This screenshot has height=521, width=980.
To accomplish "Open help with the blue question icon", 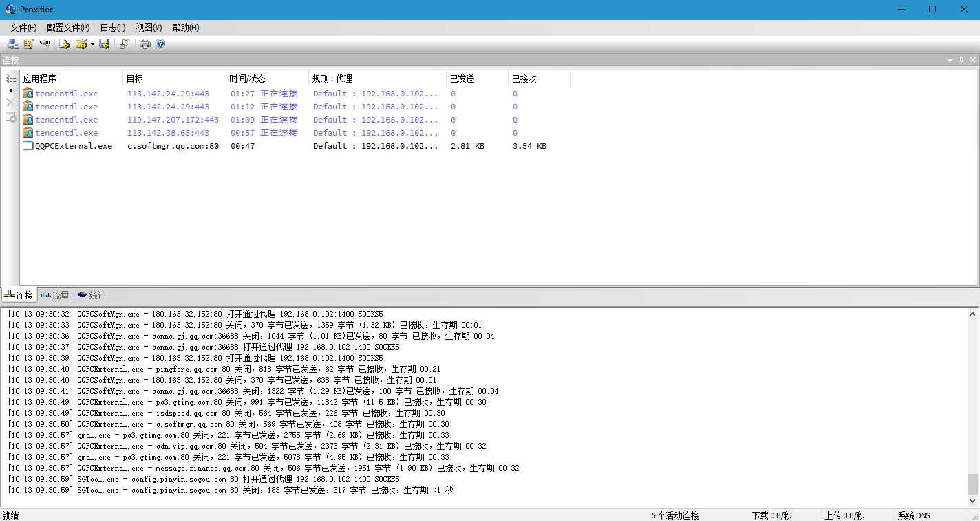I will pyautogui.click(x=160, y=44).
